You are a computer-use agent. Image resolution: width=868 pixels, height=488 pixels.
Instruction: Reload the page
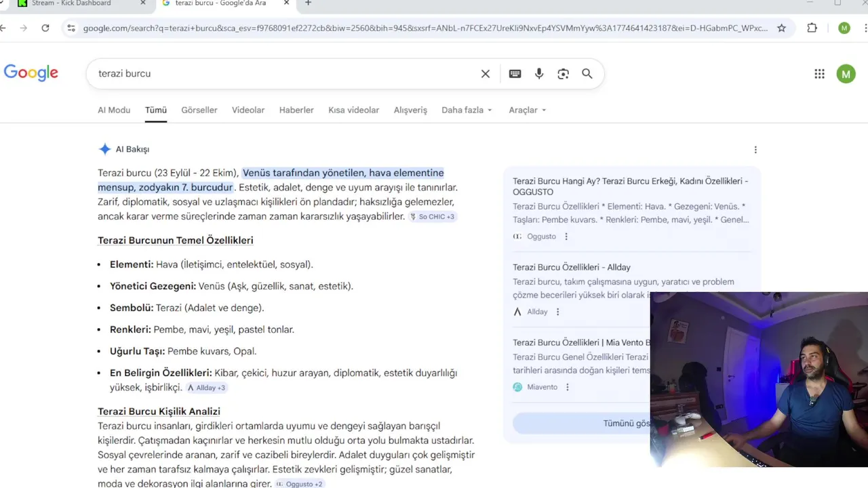pyautogui.click(x=45, y=28)
